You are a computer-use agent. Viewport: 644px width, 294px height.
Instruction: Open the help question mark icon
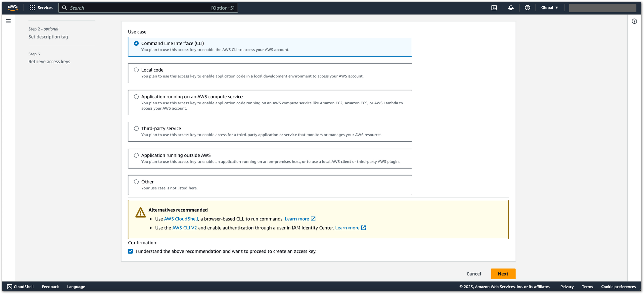point(527,8)
